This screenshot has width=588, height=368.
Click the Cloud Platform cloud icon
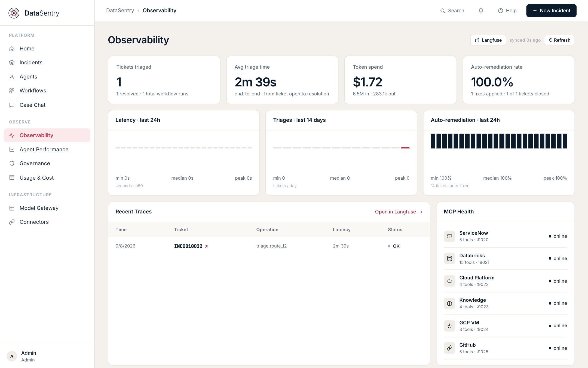(449, 281)
